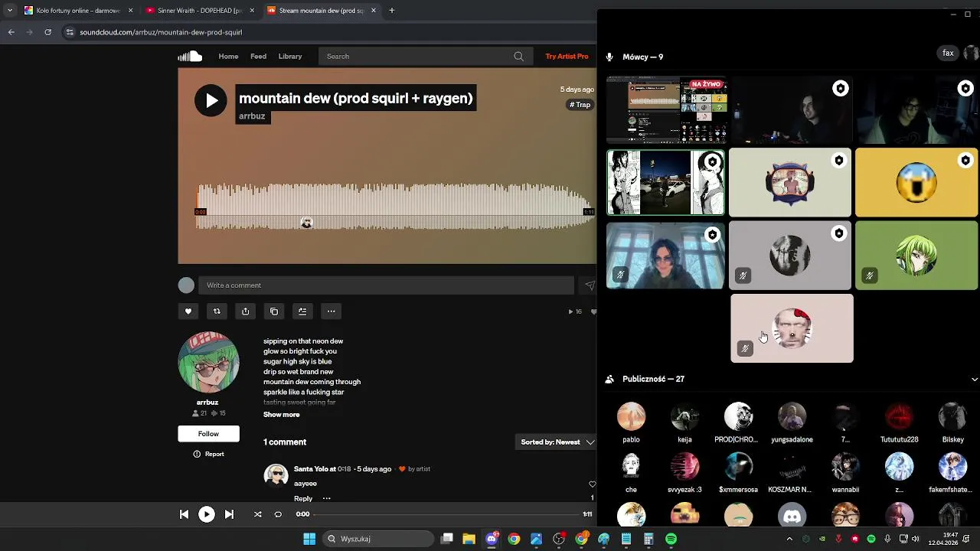Open Spotify from the taskbar
Image resolution: width=980 pixels, height=551 pixels.
671,539
